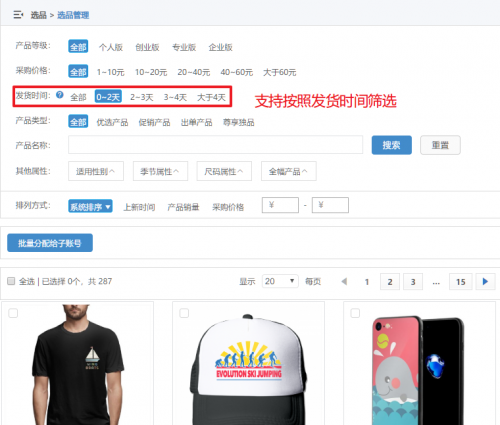
Task: Go to previous page arrow
Action: [x=344, y=282]
